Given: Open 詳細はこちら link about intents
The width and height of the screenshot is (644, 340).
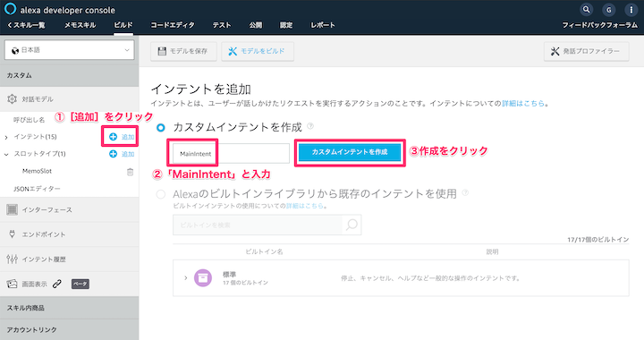Looking at the screenshot, I should coord(523,104).
